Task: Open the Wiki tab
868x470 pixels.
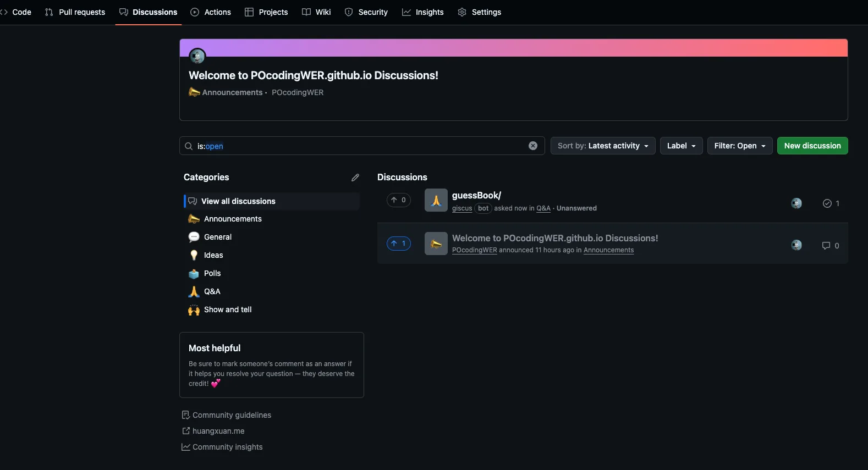Action: pyautogui.click(x=316, y=12)
